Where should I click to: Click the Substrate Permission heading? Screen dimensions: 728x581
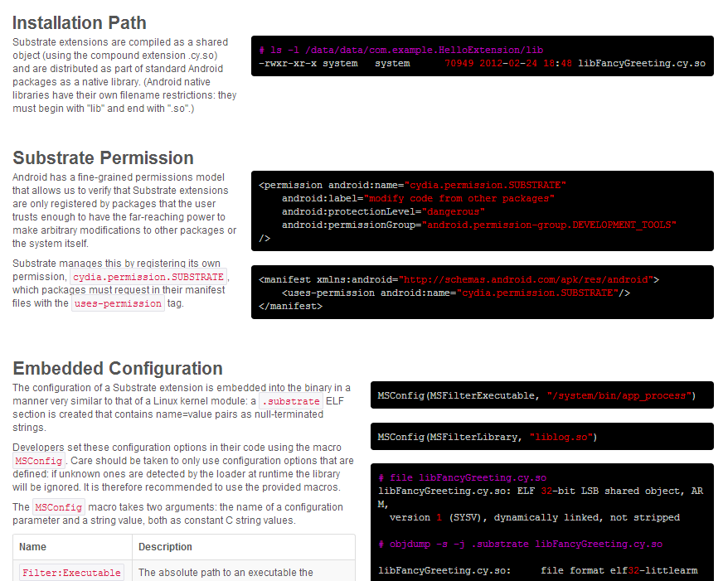click(103, 157)
